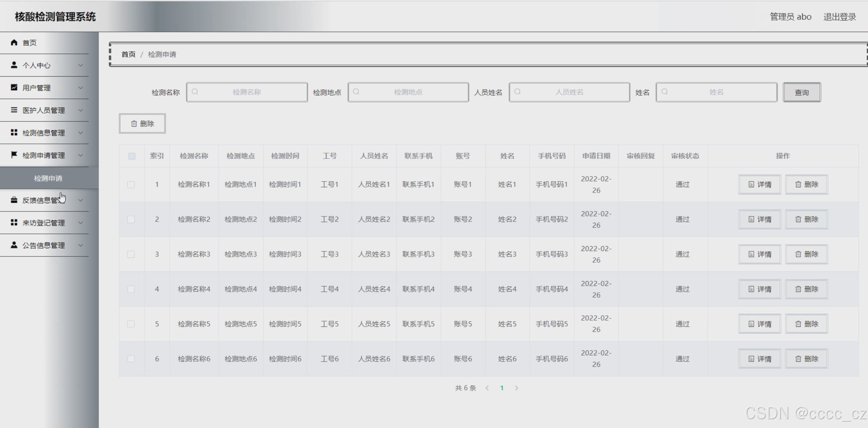Click the list icon beside 医护人员管理
868x428 pixels.
(x=14, y=110)
